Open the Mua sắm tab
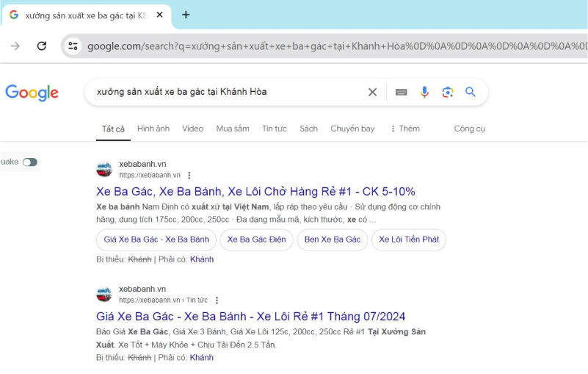This screenshot has width=588, height=374. 233,129
